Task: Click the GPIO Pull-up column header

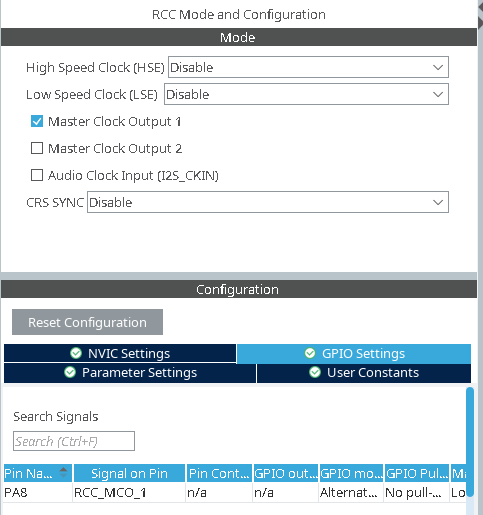Action: 417,473
